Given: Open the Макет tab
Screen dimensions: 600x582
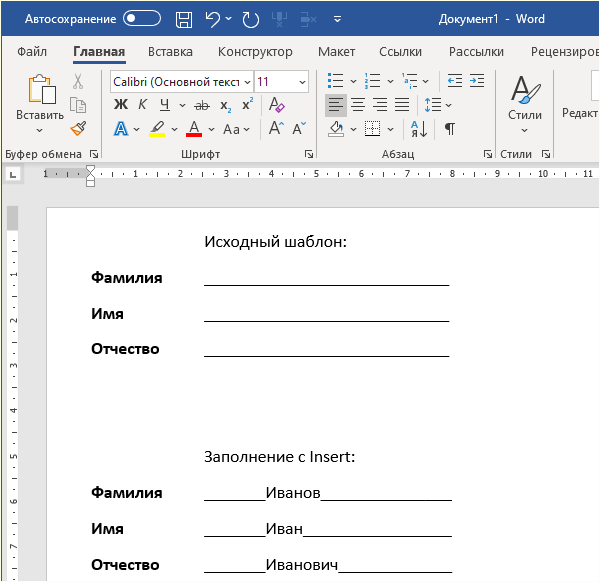Looking at the screenshot, I should (336, 52).
